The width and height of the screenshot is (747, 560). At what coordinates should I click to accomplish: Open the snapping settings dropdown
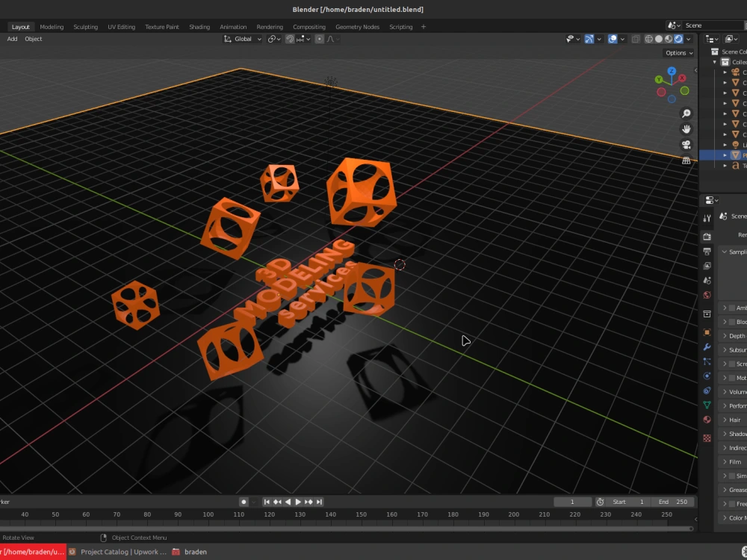(x=303, y=39)
